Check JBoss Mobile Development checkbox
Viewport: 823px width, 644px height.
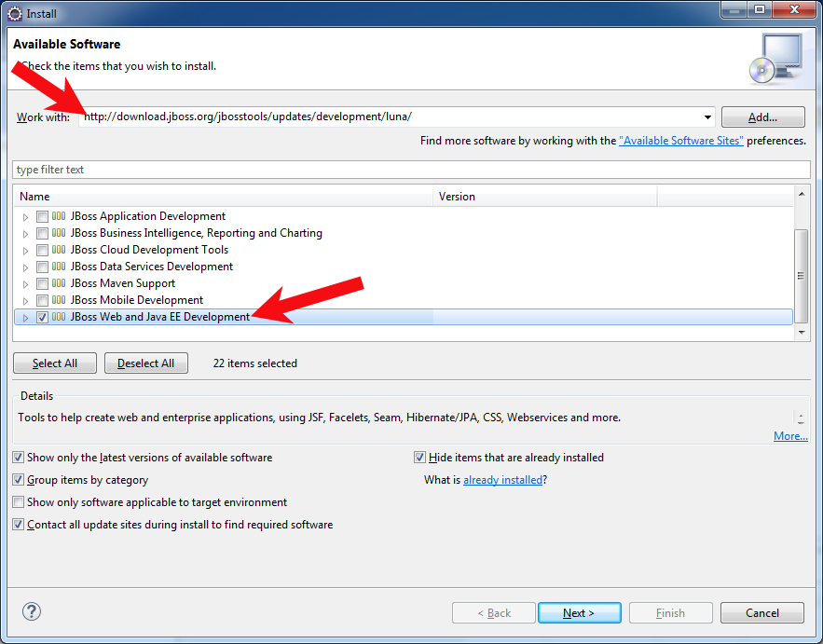(43, 300)
